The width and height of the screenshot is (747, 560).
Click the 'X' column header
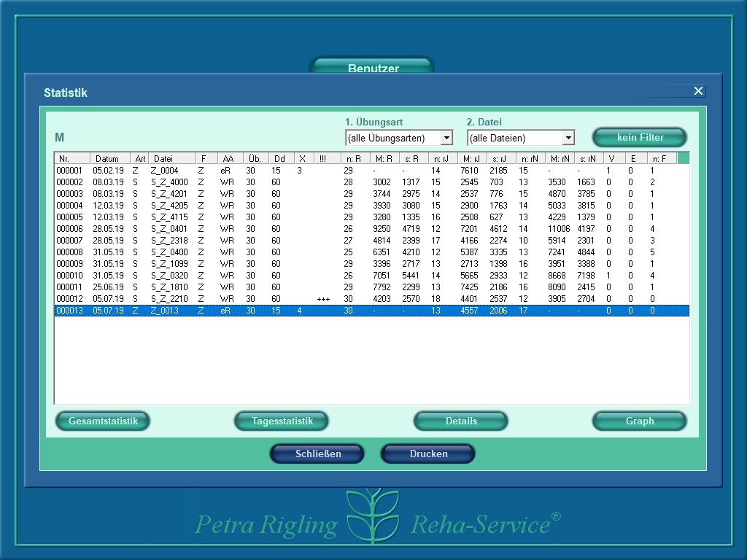[304, 158]
